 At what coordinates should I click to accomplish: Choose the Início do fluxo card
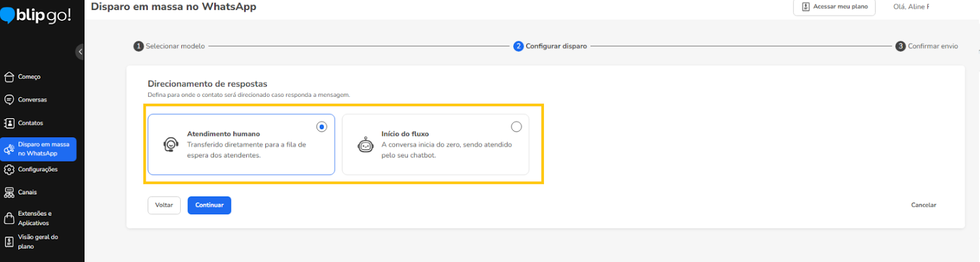pyautogui.click(x=435, y=144)
